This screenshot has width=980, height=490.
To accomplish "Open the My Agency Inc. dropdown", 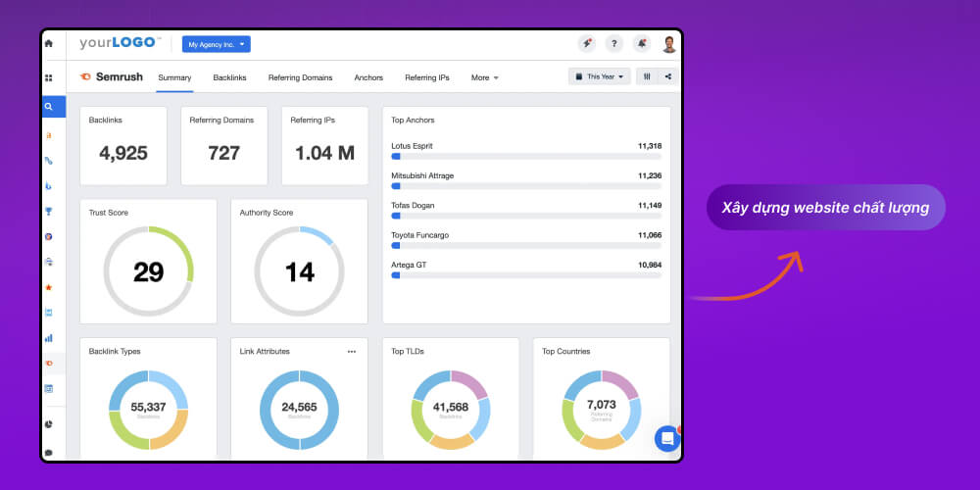I will pos(217,44).
